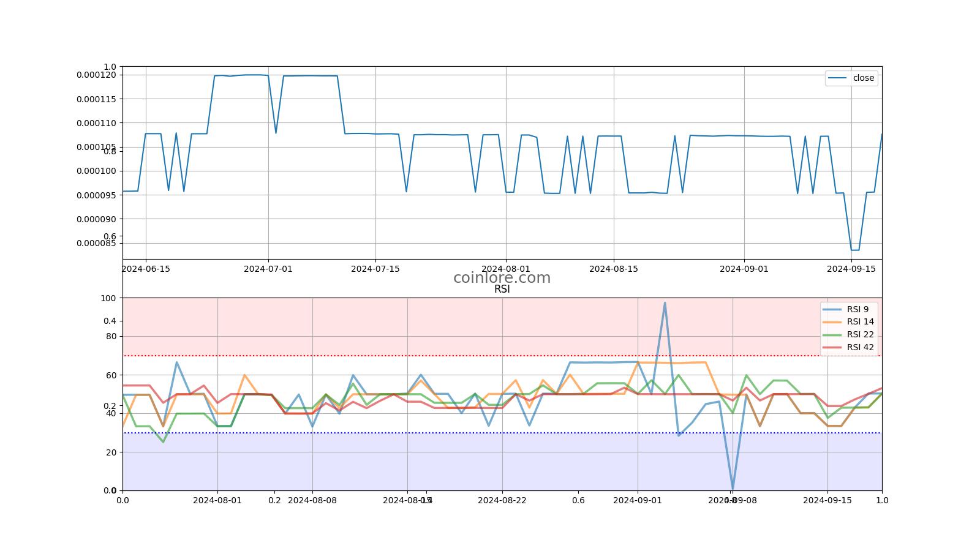The image size is (980, 551).
Task: Select the RSI 9 legend label
Action: pos(858,309)
